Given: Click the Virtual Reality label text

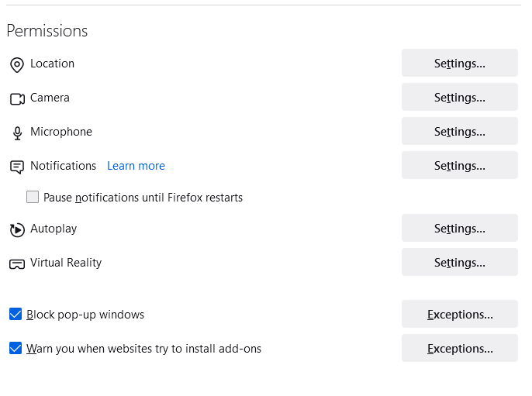Looking at the screenshot, I should pyautogui.click(x=66, y=263).
